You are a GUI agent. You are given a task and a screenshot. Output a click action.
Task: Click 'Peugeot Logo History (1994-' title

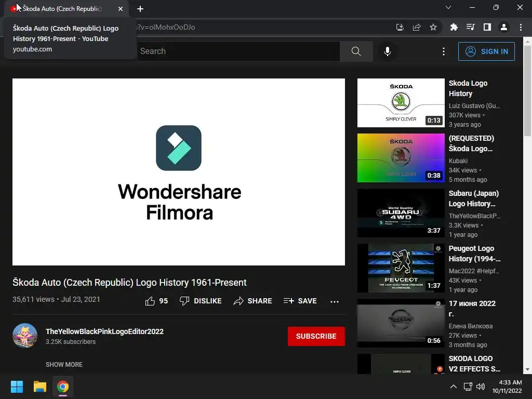tap(474, 254)
